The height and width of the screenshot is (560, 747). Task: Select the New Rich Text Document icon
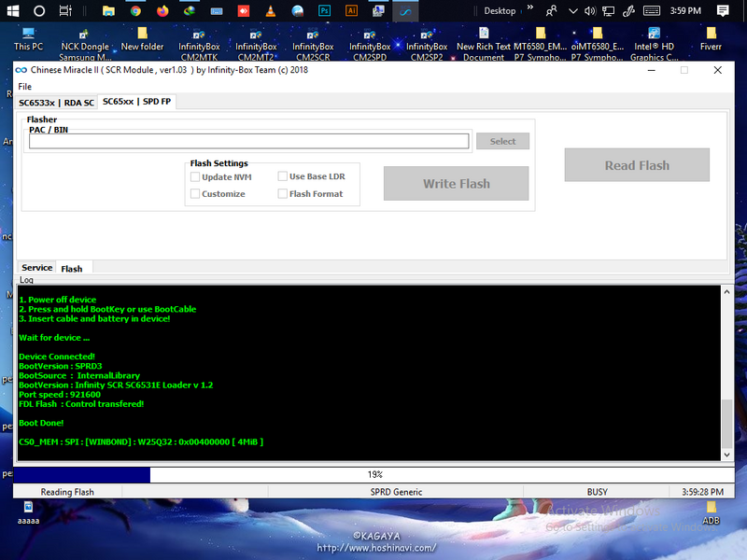point(484,45)
